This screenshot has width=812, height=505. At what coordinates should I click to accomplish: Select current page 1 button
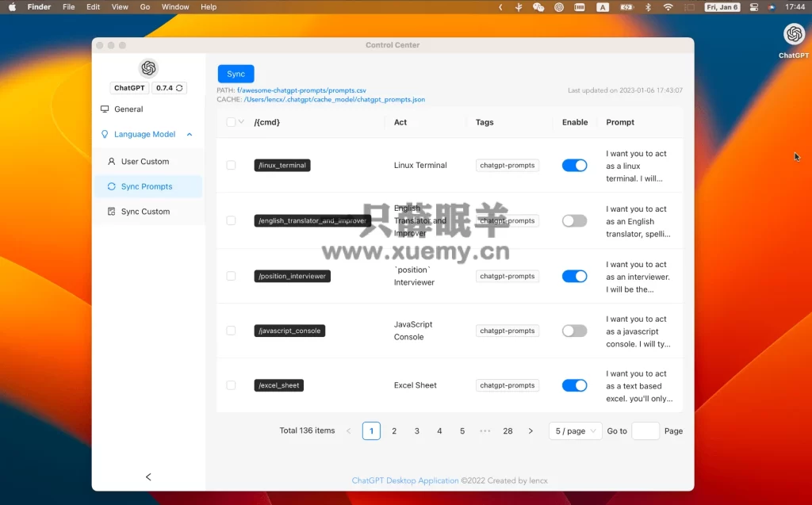(371, 431)
